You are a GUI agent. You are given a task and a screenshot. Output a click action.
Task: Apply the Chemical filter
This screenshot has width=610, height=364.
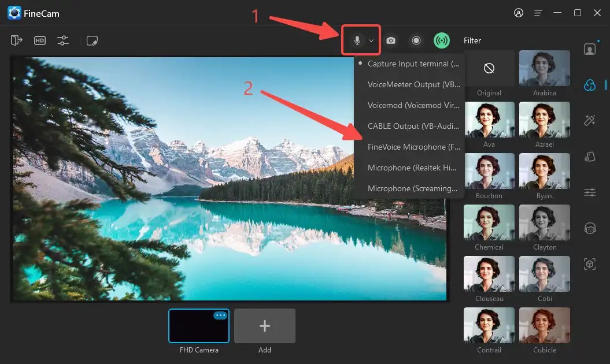489,223
